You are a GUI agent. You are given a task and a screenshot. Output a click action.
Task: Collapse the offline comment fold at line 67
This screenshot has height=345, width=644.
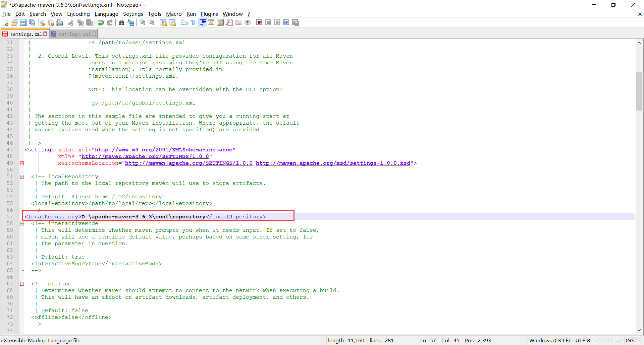(22, 284)
